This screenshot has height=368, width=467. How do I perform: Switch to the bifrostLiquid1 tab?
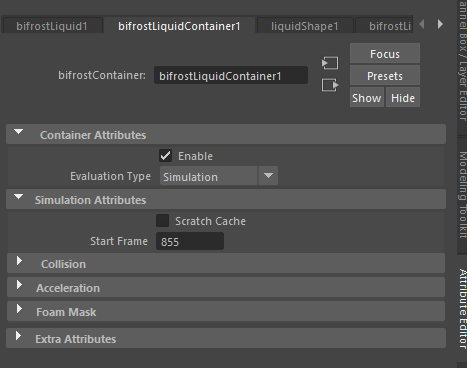(52, 26)
